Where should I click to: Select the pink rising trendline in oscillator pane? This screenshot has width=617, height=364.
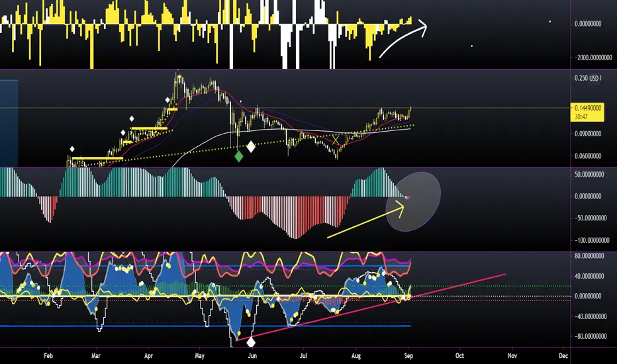(x=371, y=307)
